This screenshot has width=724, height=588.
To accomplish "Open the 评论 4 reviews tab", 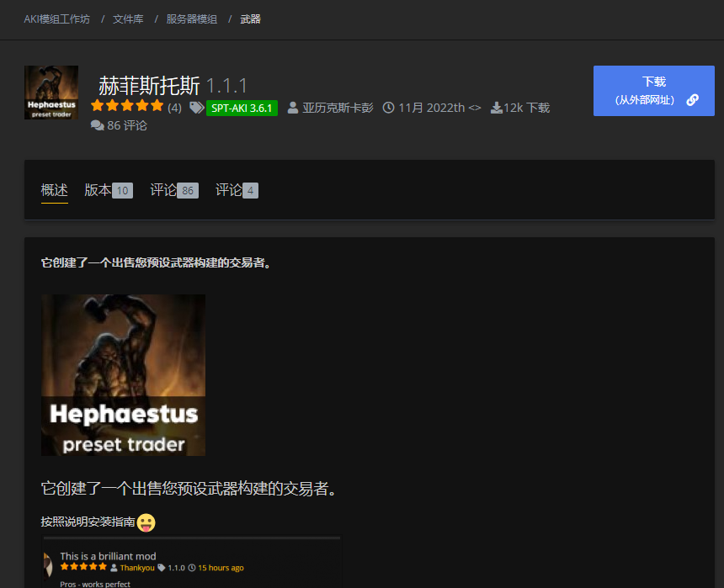I will point(237,190).
